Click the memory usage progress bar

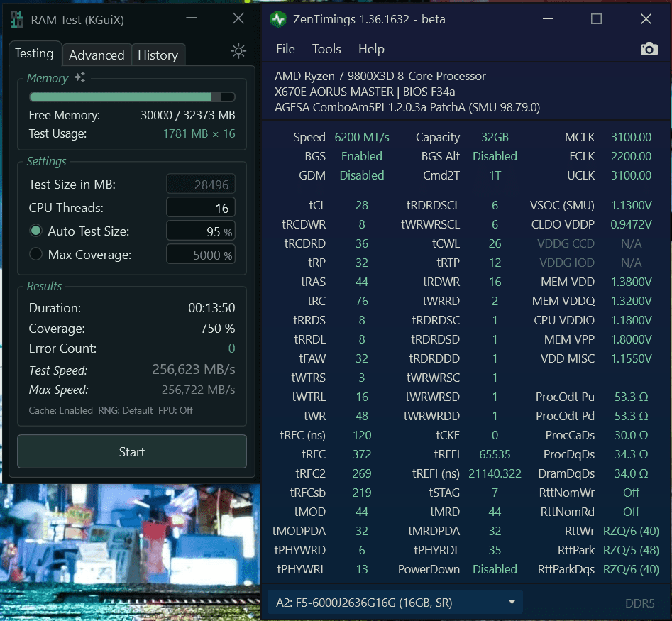132,97
